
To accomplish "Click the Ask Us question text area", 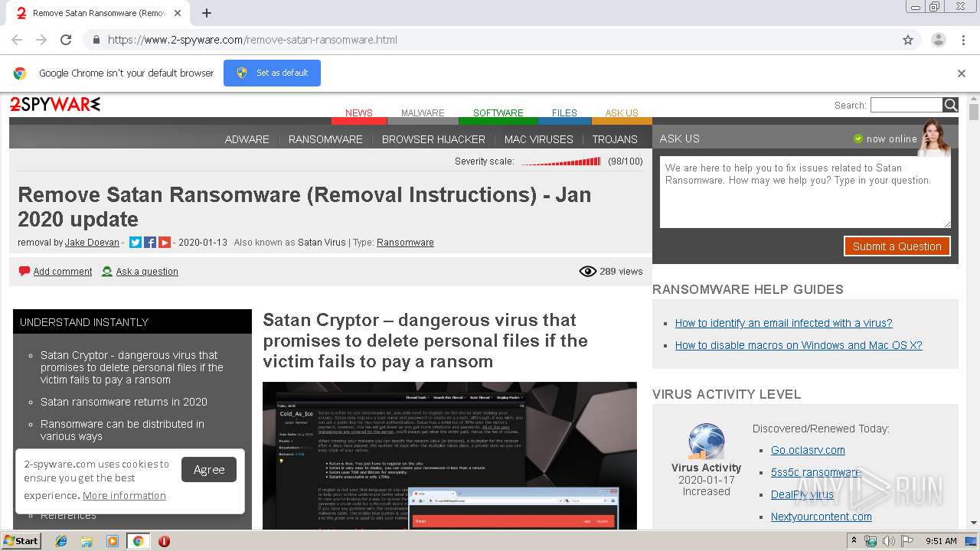I will coord(805,192).
